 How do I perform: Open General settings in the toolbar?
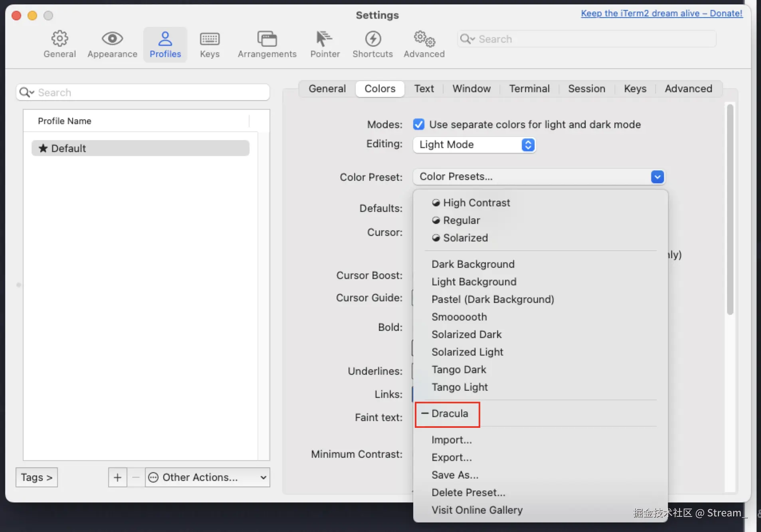click(59, 44)
